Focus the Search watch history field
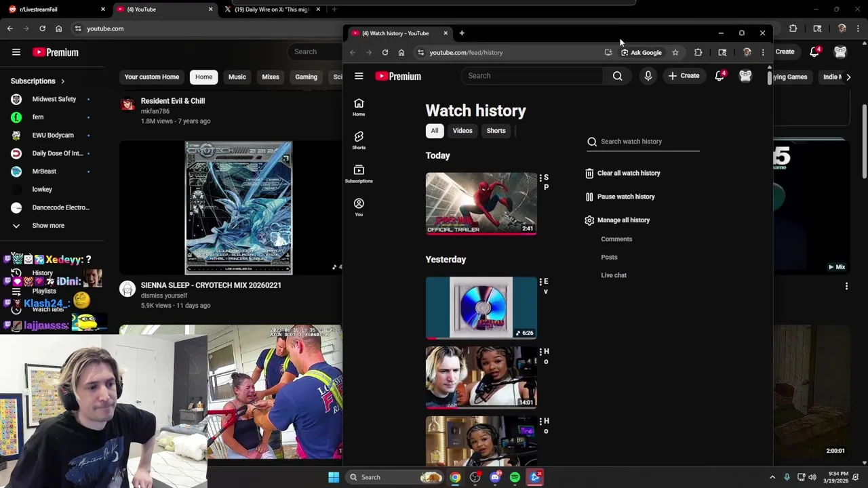This screenshot has width=868, height=488. click(643, 142)
